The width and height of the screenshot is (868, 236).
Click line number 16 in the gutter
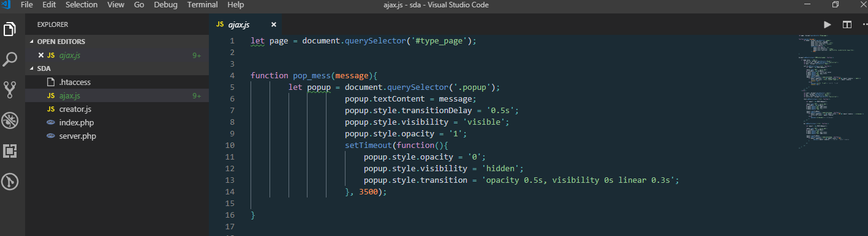(230, 215)
